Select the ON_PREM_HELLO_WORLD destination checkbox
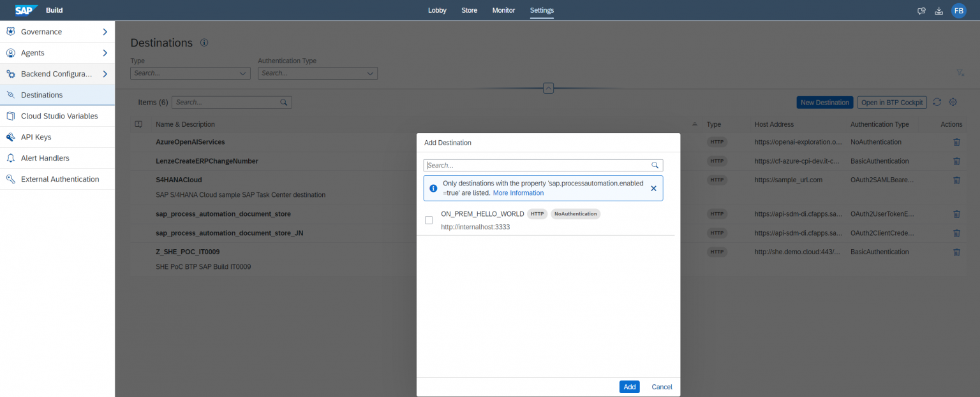Screen dimensions: 980x397 click(429, 220)
